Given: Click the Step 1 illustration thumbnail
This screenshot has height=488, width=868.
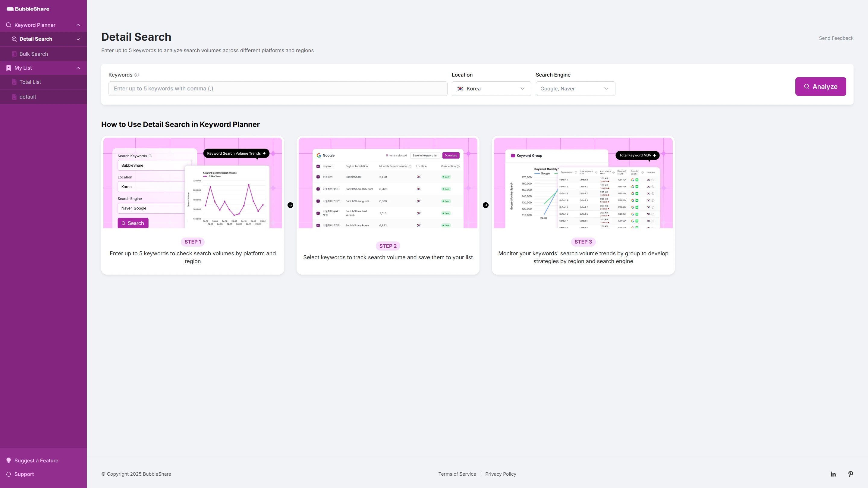Looking at the screenshot, I should [192, 183].
